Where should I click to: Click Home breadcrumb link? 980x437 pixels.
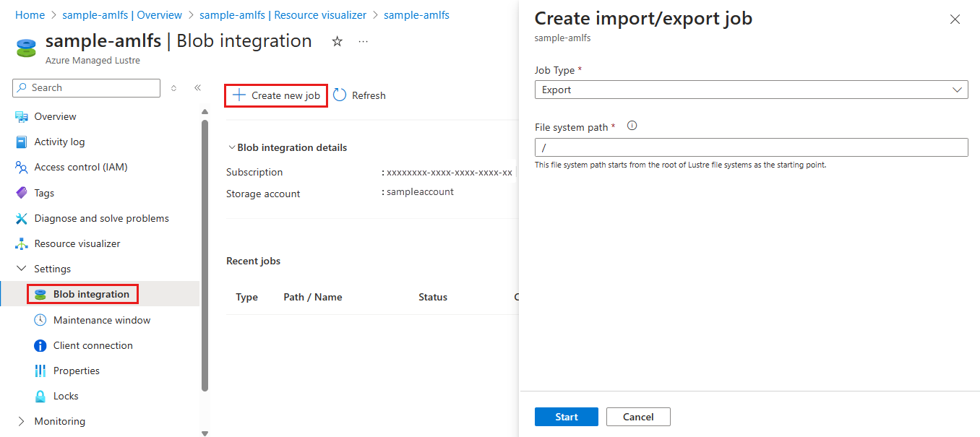(30, 15)
